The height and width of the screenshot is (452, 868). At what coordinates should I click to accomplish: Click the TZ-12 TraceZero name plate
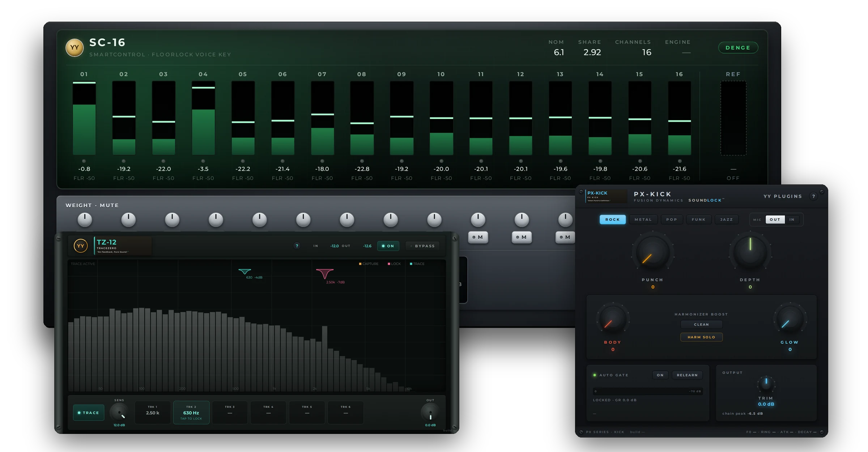click(123, 246)
